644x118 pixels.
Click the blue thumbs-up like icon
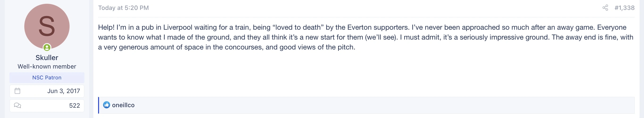pos(107,105)
